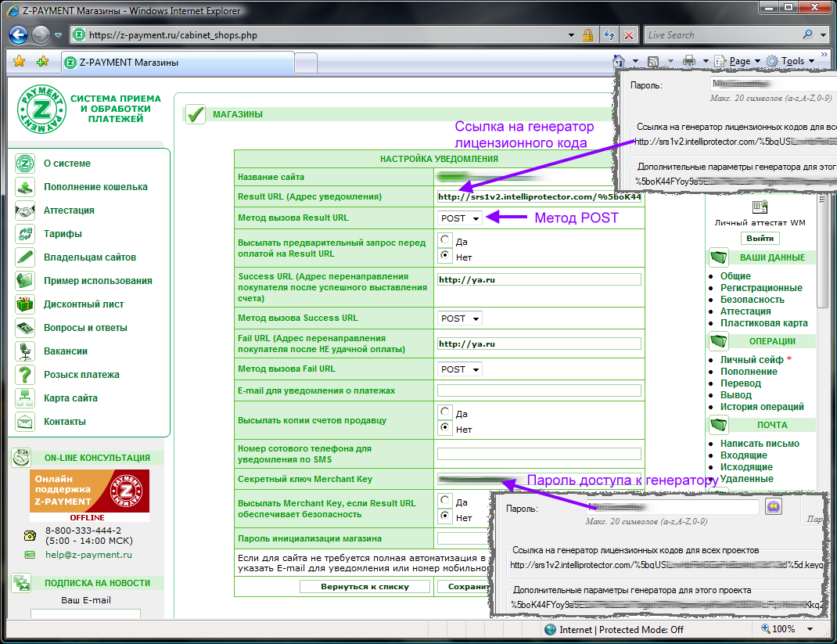Click the Входящие mail link
This screenshot has width=837, height=644.
744,455
